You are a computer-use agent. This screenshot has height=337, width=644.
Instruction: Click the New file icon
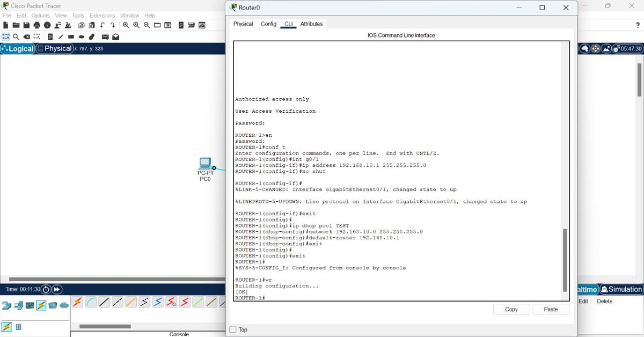point(5,25)
